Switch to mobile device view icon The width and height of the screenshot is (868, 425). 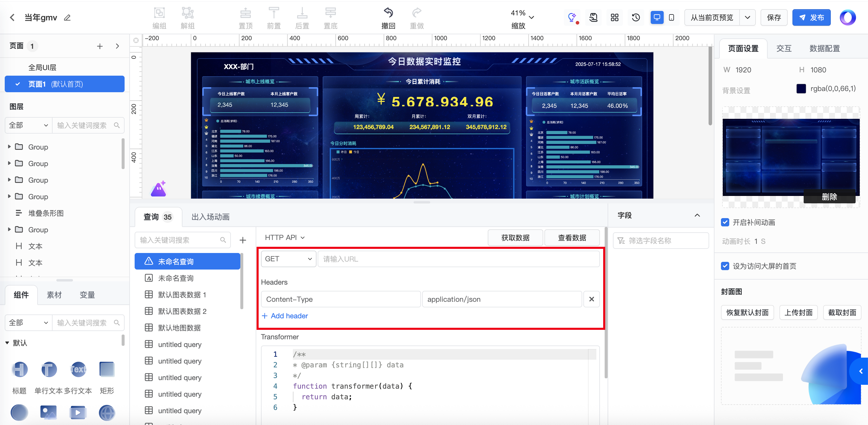pyautogui.click(x=671, y=17)
